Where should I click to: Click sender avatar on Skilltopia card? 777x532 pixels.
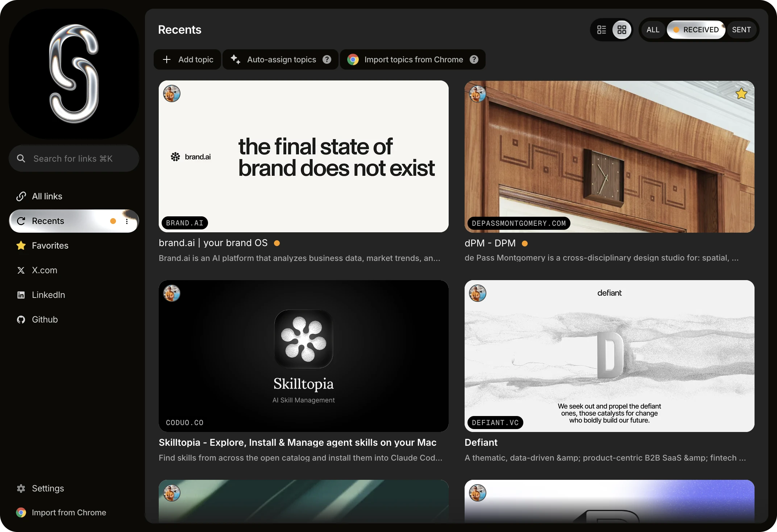172,293
